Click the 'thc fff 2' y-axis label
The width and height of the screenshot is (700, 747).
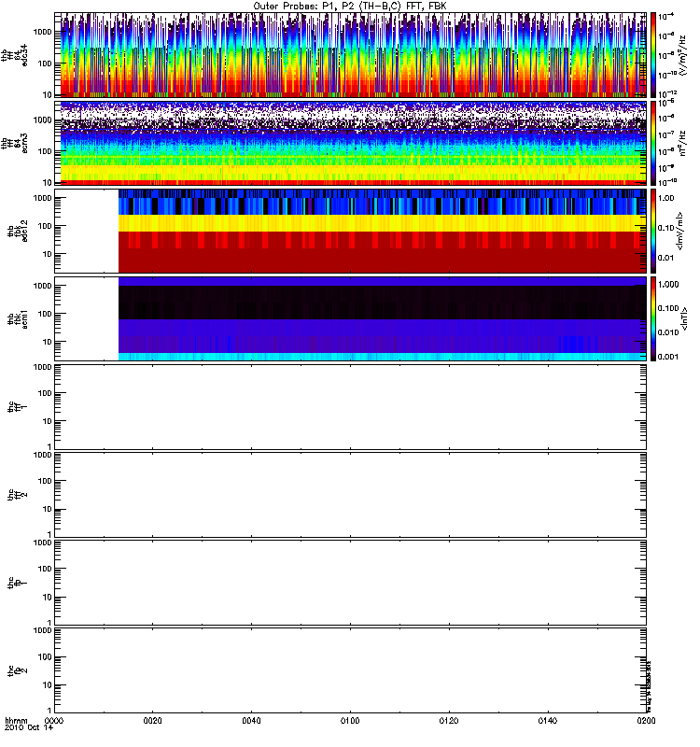(18, 495)
